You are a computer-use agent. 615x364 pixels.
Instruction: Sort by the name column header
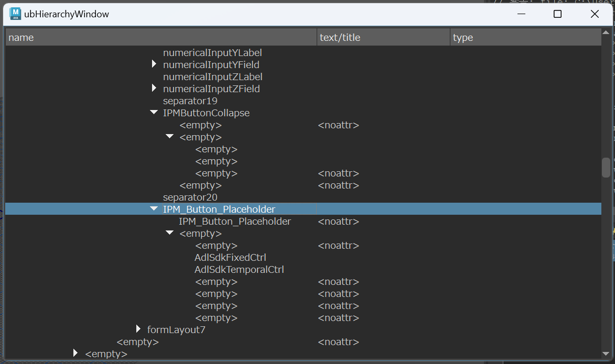pyautogui.click(x=160, y=37)
